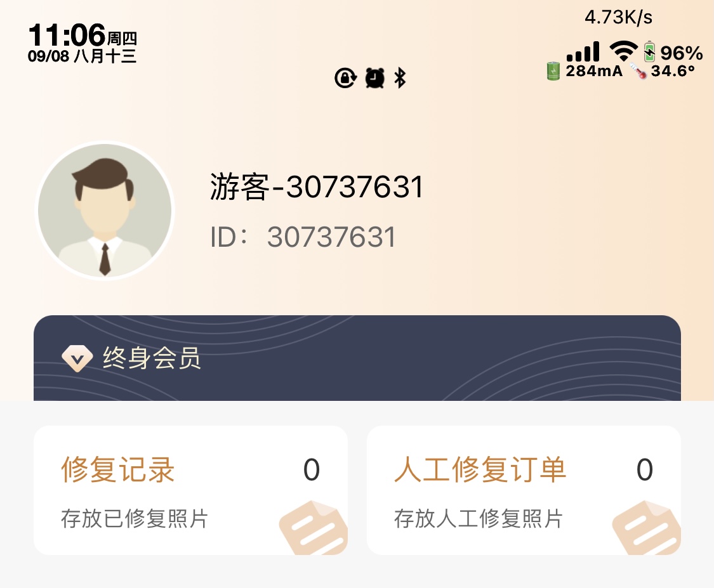The width and height of the screenshot is (714, 588).
Task: Tap the alarm clock status icon
Action: pyautogui.click(x=374, y=78)
